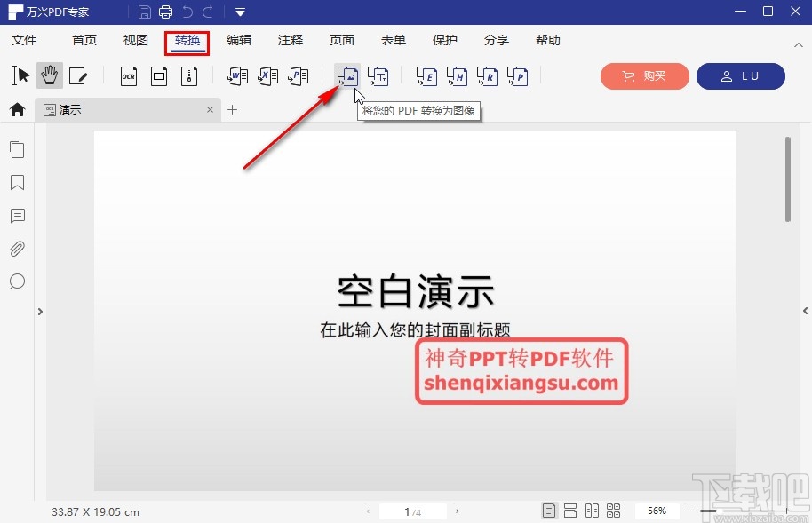
Task: Open the bookmarks panel
Action: point(17,182)
